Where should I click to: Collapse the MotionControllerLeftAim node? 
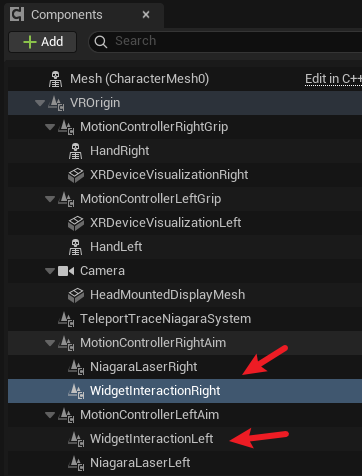click(x=50, y=415)
